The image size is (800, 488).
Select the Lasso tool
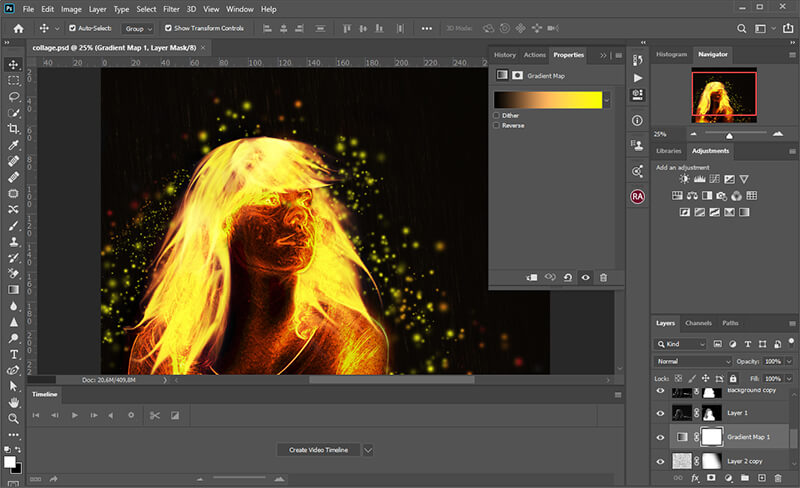coord(13,97)
